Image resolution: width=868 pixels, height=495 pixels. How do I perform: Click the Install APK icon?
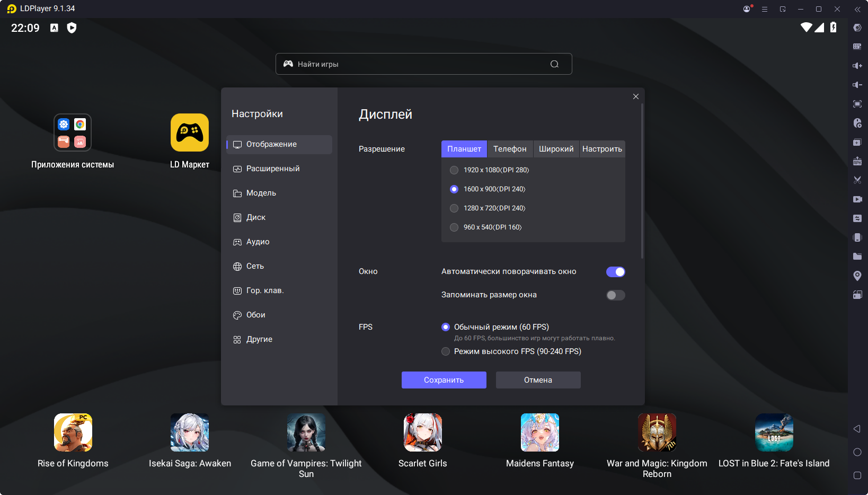(x=857, y=161)
